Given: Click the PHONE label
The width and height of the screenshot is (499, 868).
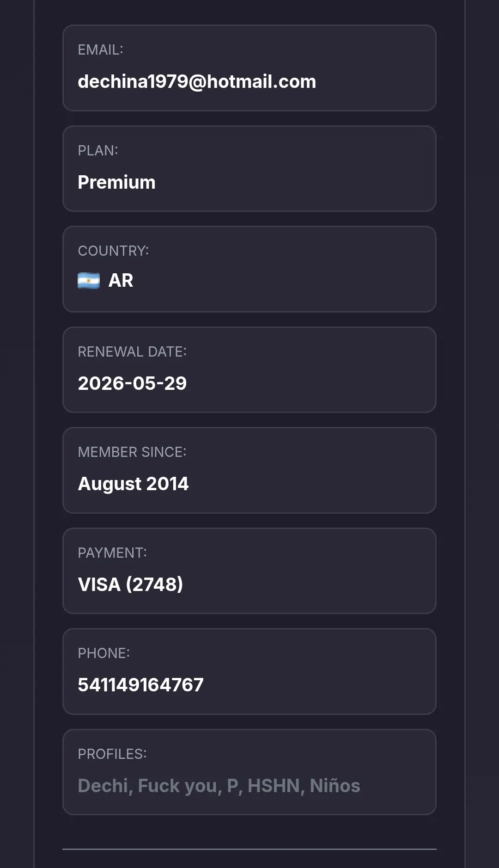Looking at the screenshot, I should pyautogui.click(x=104, y=653).
